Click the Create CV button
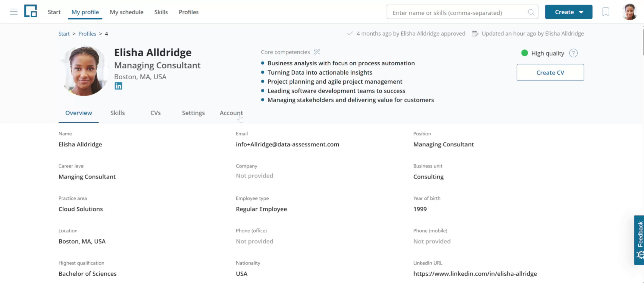 550,72
